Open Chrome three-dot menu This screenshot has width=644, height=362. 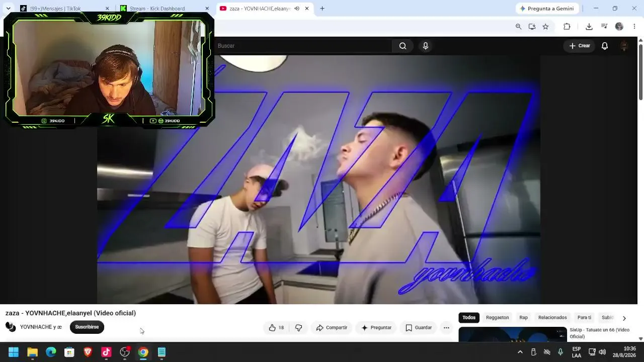[634, 27]
